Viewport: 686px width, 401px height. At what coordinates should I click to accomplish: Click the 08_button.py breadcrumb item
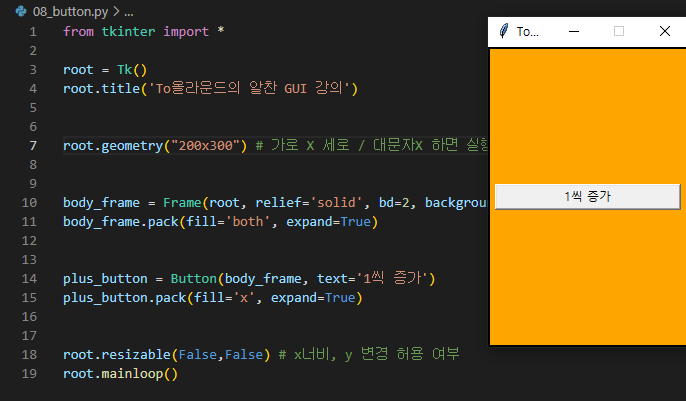coord(70,12)
